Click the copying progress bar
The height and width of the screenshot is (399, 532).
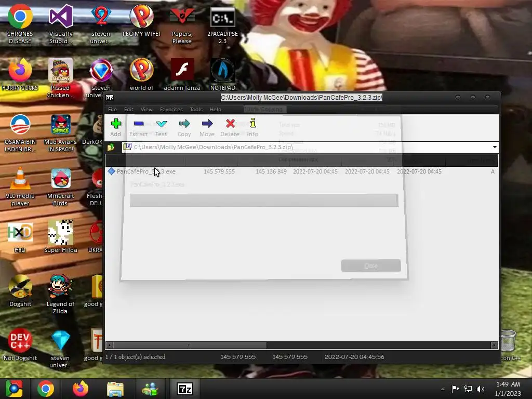[x=264, y=200]
